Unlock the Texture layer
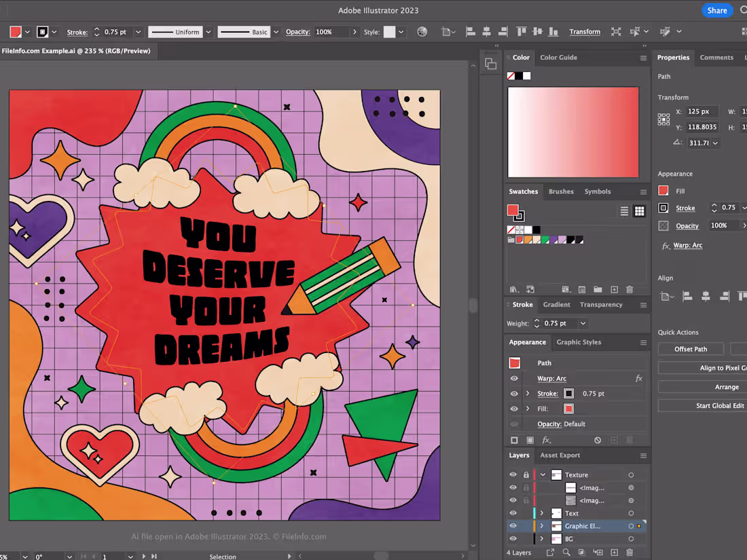 [526, 474]
